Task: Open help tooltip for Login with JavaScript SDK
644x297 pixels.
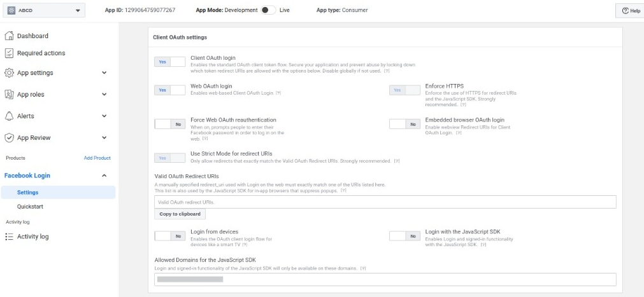Action: coord(483,245)
